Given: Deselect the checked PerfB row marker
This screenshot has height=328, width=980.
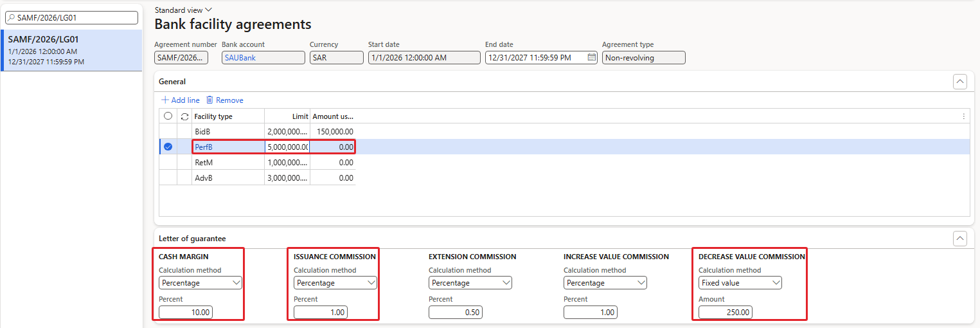Looking at the screenshot, I should tap(168, 147).
